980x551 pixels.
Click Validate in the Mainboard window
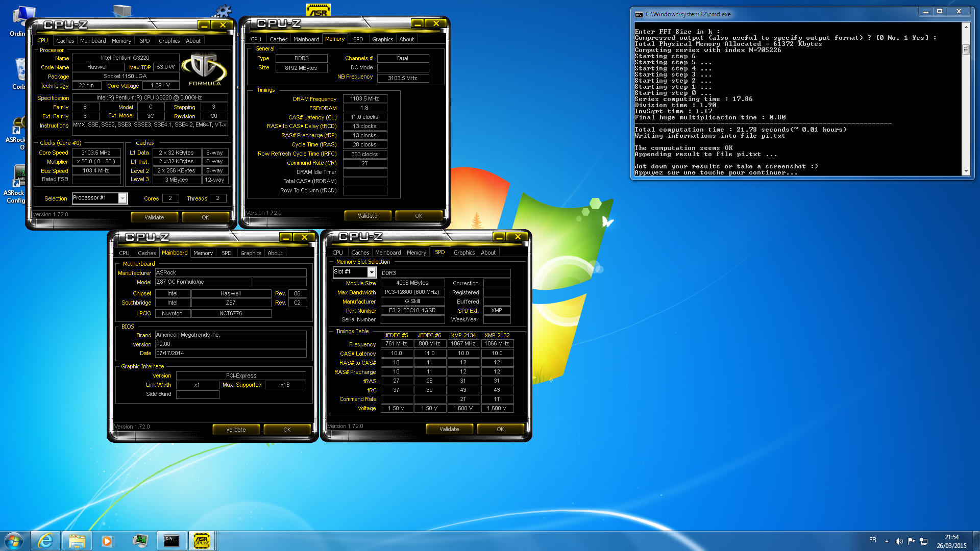tap(236, 430)
